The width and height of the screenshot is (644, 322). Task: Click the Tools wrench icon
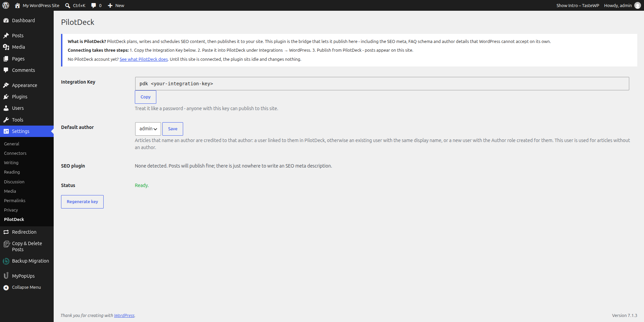[6, 120]
